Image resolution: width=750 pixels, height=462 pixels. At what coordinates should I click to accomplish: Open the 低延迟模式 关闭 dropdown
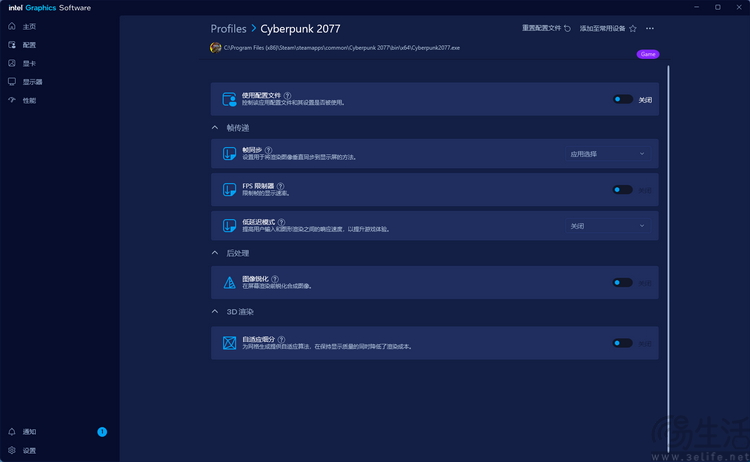click(x=607, y=226)
